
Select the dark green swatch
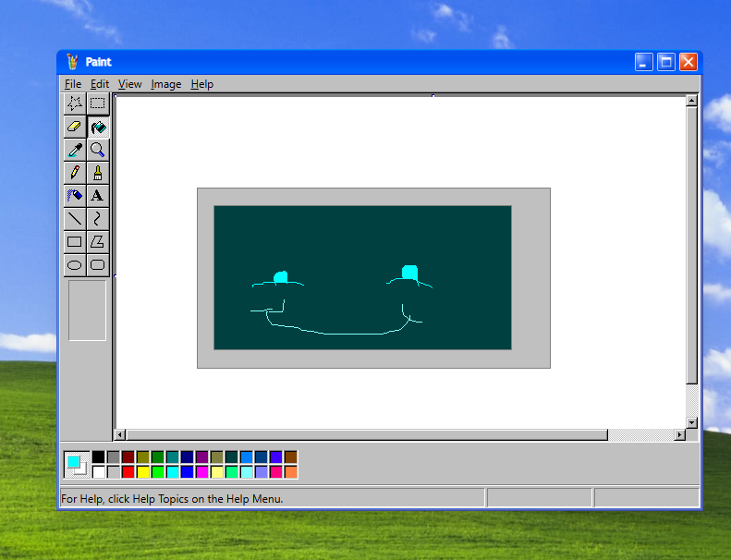[x=158, y=457]
